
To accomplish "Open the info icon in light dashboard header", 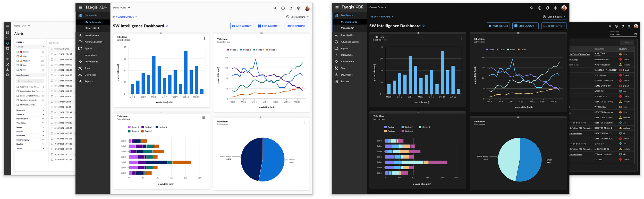I will click(x=283, y=8).
